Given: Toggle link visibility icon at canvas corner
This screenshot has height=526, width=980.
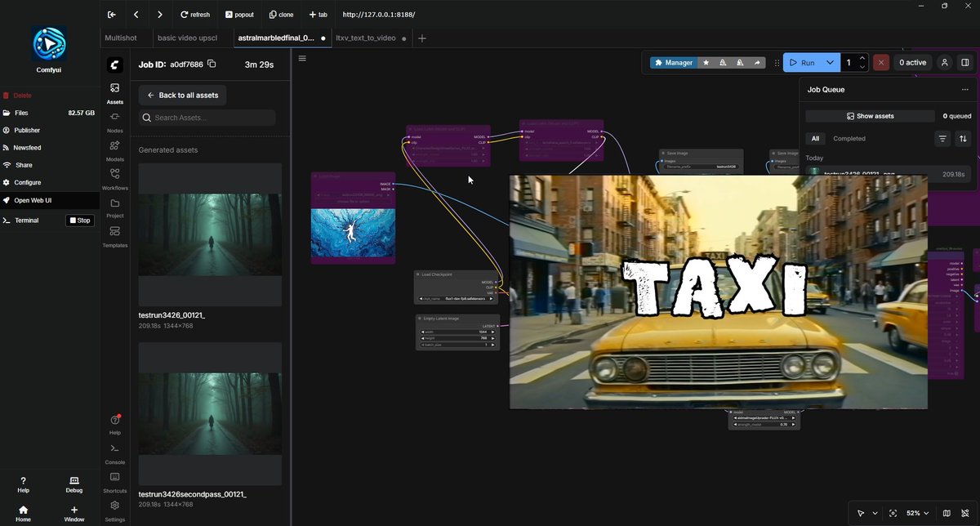Looking at the screenshot, I should (x=965, y=513).
